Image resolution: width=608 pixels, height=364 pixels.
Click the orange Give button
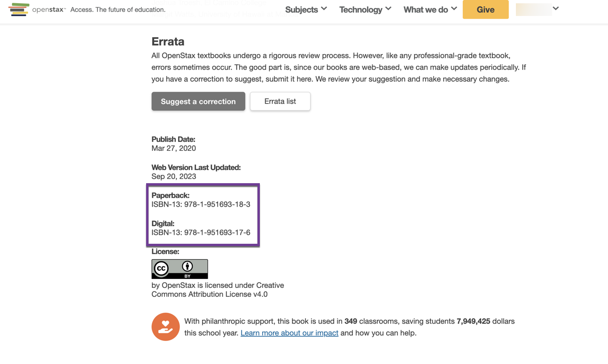tap(485, 9)
